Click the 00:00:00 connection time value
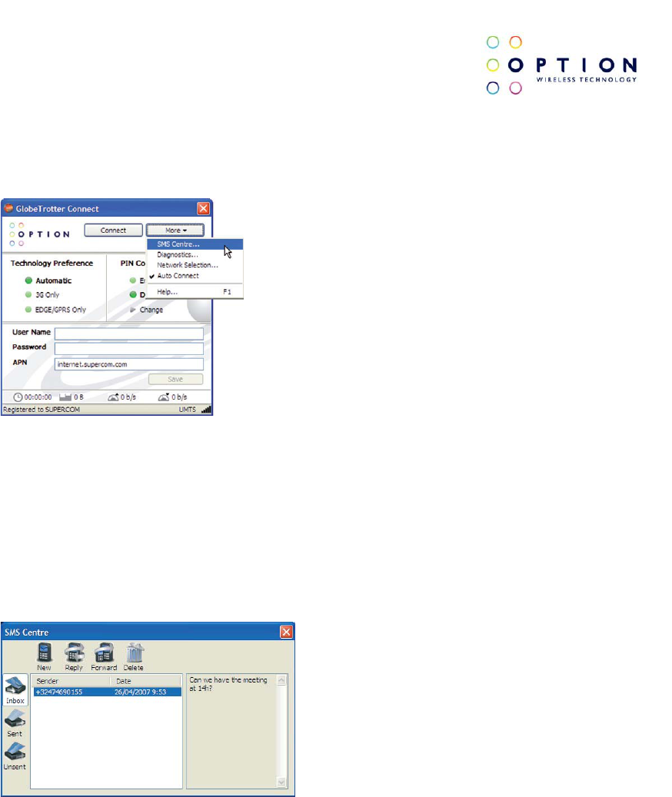Viewport: 672px width, 797px height. pos(38,397)
